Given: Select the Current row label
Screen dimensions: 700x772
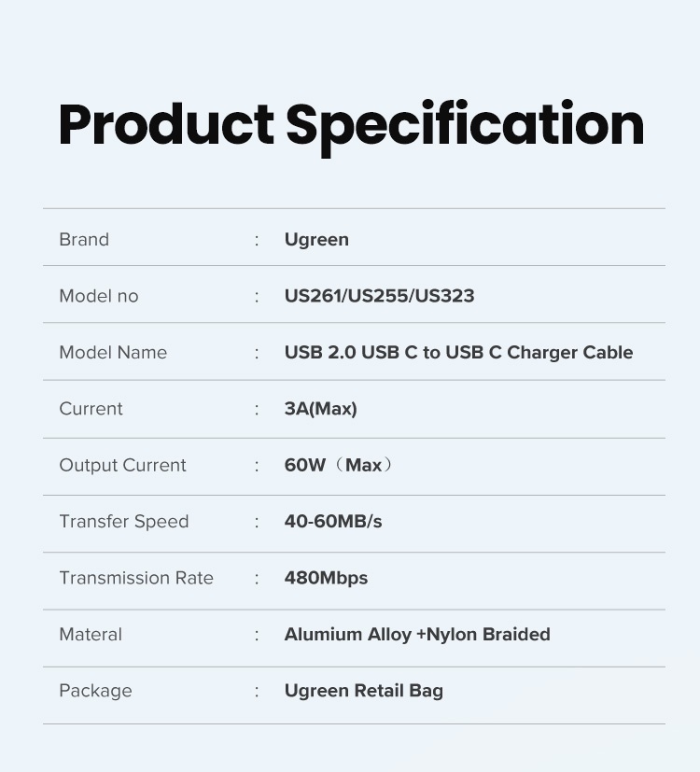Looking at the screenshot, I should click(x=91, y=409).
